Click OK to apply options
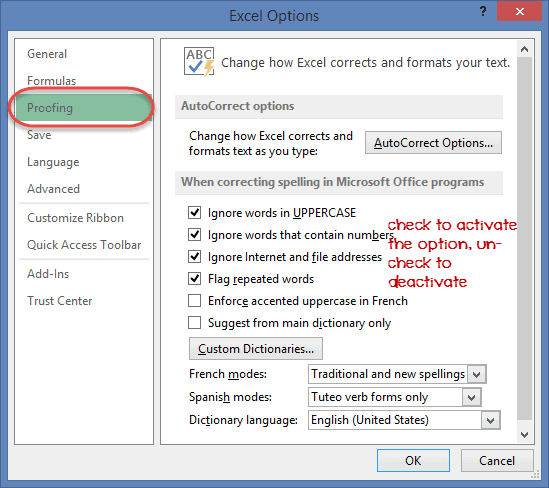549x488 pixels. coord(414,461)
